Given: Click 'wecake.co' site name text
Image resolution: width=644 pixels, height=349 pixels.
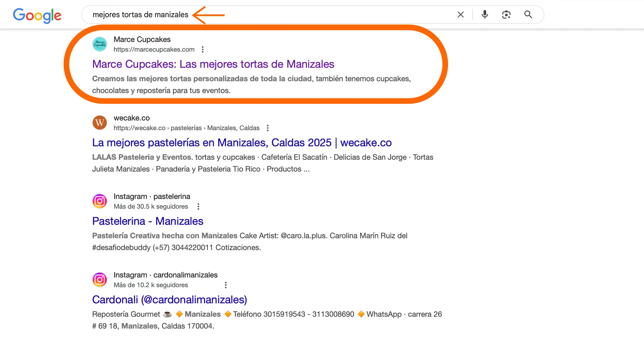Looking at the screenshot, I should pos(132,118).
